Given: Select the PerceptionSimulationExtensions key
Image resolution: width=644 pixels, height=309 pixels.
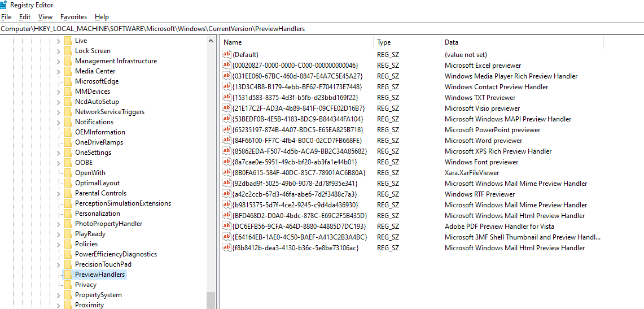Looking at the screenshot, I should 123,203.
